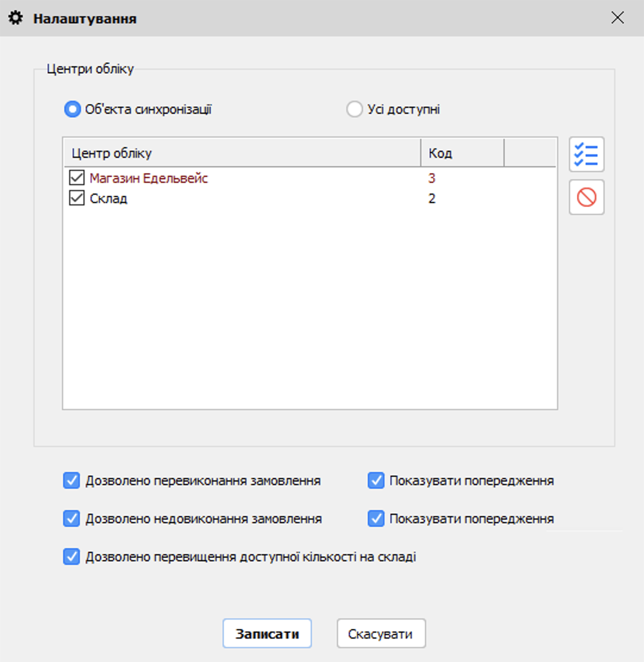Sort by the "Центр обліку" column header
This screenshot has height=662, width=644.
tap(241, 154)
